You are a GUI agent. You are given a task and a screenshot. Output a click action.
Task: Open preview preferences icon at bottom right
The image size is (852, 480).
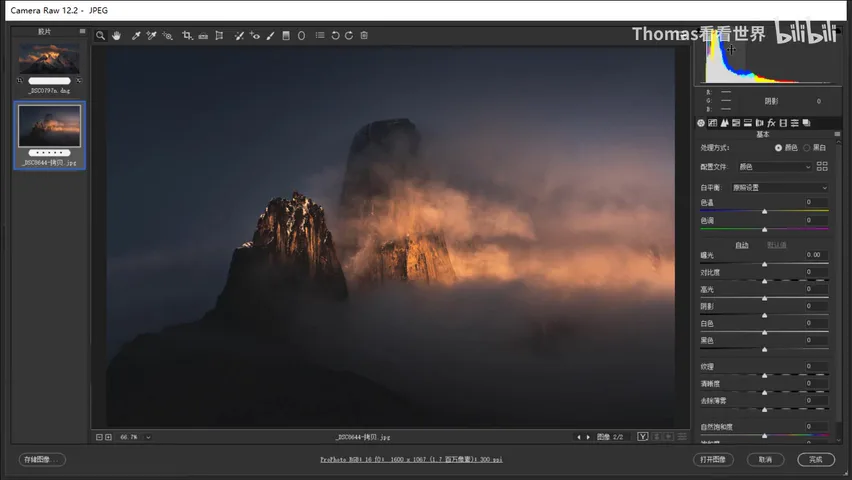pyautogui.click(x=682, y=437)
